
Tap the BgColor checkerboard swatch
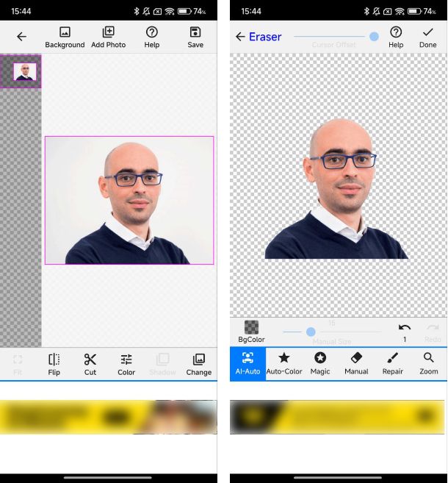pyautogui.click(x=251, y=327)
